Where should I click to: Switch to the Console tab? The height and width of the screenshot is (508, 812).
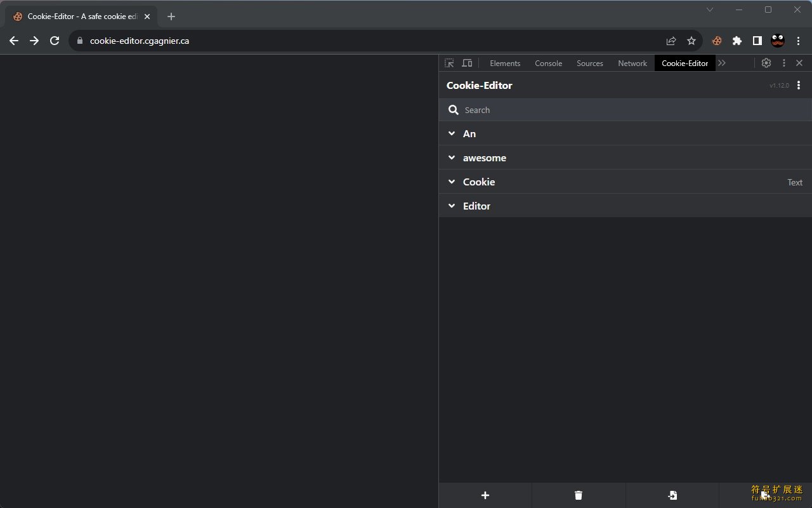(x=549, y=63)
